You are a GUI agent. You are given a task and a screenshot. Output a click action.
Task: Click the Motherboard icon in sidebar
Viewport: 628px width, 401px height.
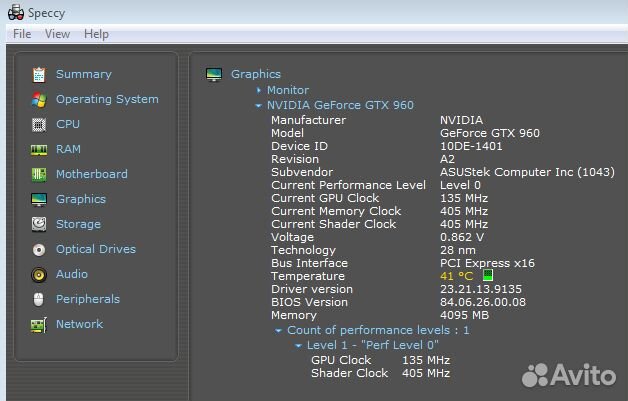click(x=39, y=175)
